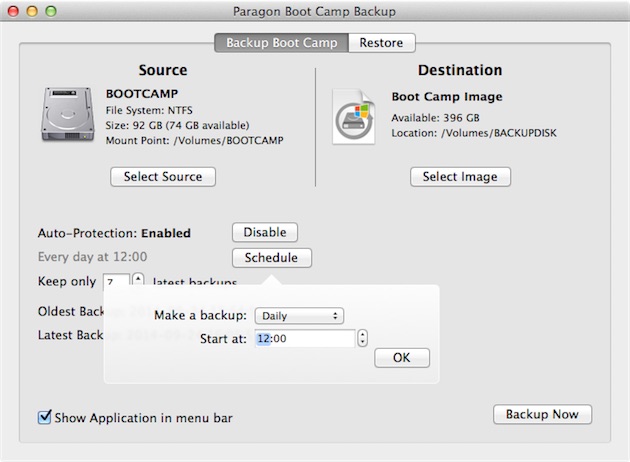Click the Start at time field
Image resolution: width=630 pixels, height=462 pixels.
304,339
